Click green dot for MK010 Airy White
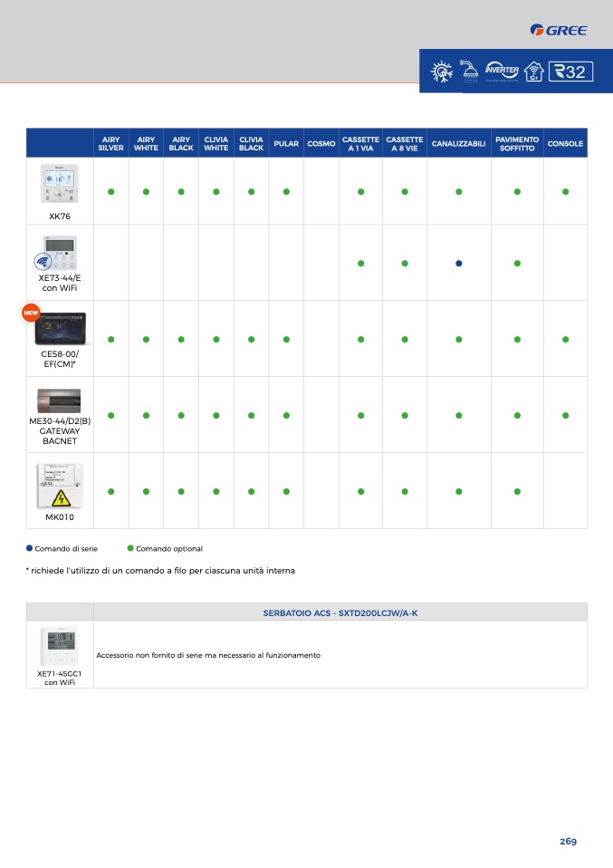 [146, 492]
